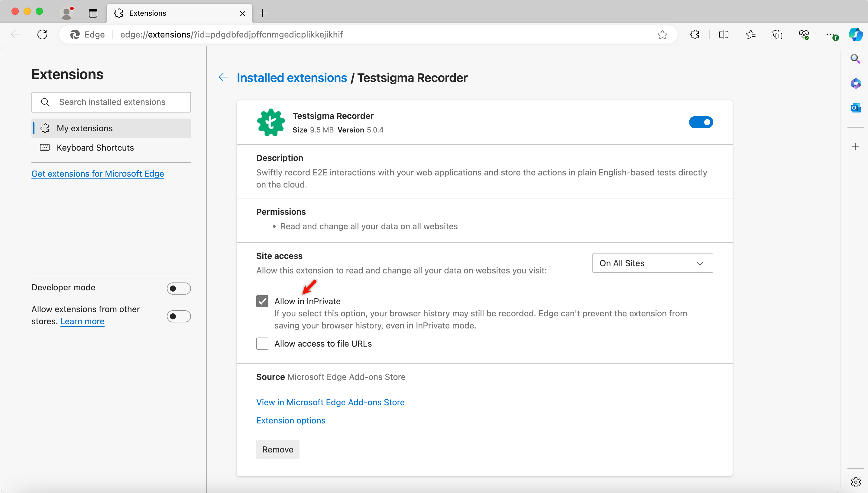Add this page to favorites star
868x493 pixels.
[x=662, y=34]
